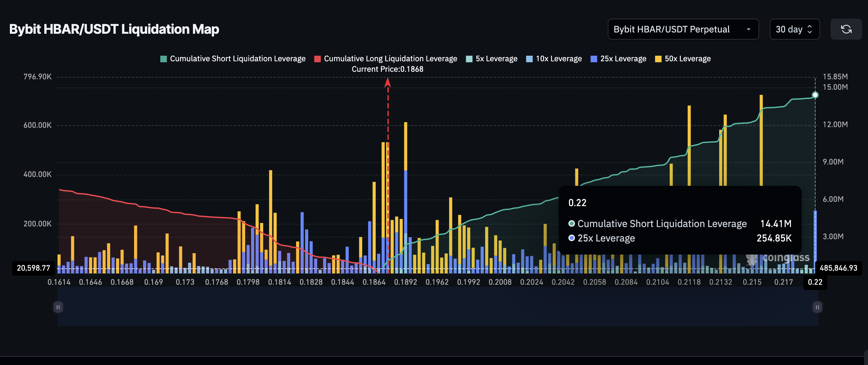Image resolution: width=868 pixels, height=365 pixels.
Task: Toggle Cumulative Short Liquidation Leverage legend
Action: point(233,59)
